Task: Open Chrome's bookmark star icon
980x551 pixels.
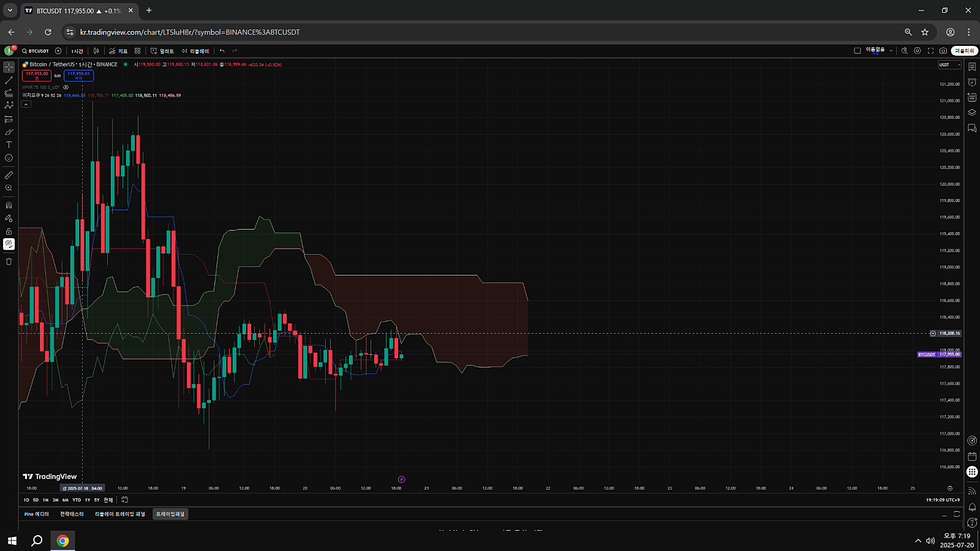Action: 925,32
